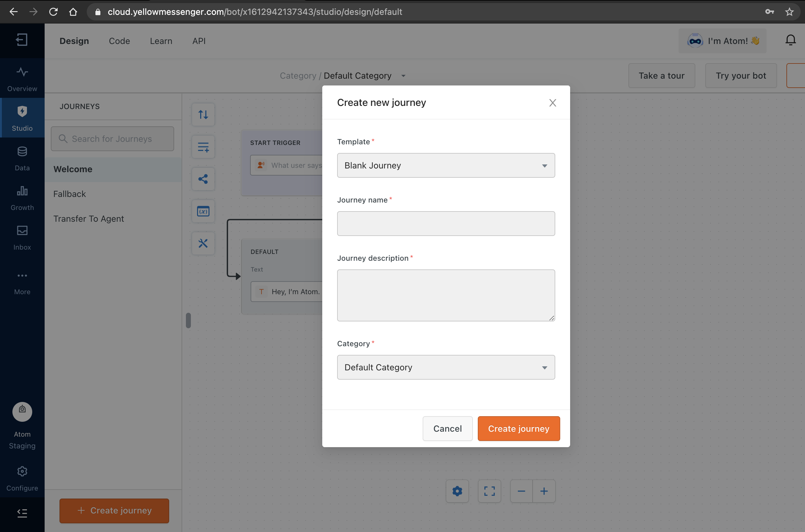This screenshot has width=805, height=532.
Task: Expand the Default Category breadcrumb dropdown
Action: point(403,76)
